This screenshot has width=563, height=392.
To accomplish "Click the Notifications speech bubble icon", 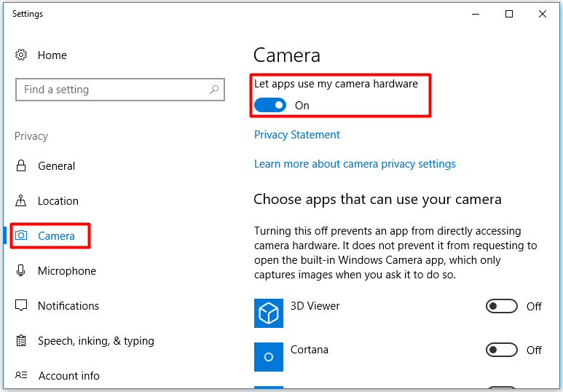I will point(21,305).
